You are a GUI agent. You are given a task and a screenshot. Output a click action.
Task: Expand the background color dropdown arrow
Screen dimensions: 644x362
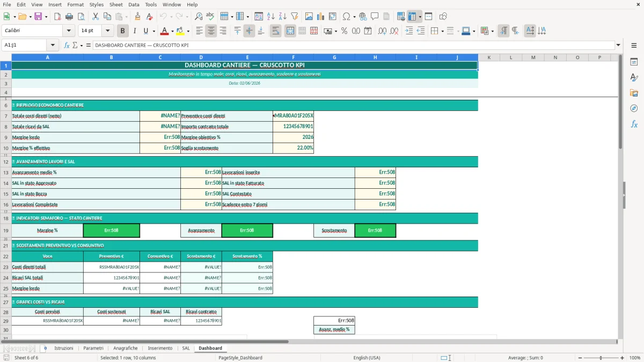[x=188, y=31]
